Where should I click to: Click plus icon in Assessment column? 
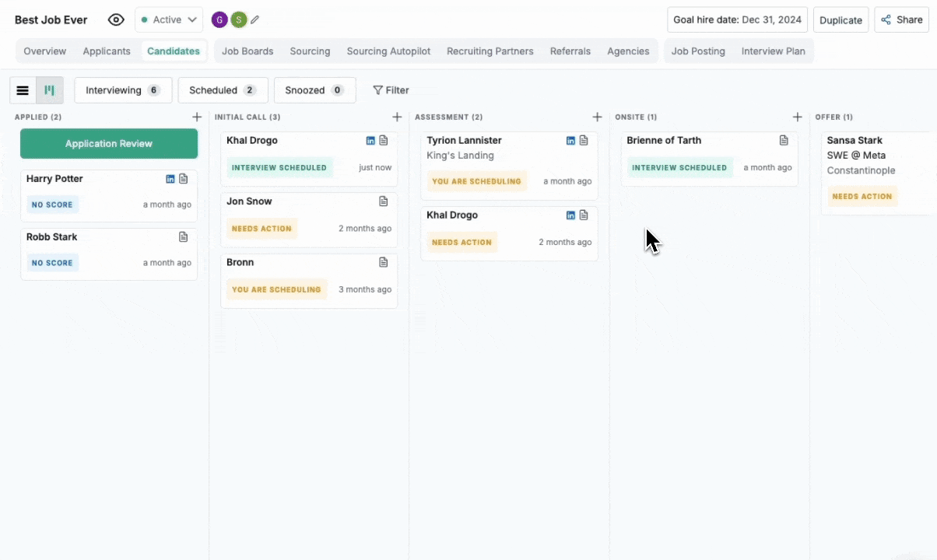click(x=597, y=117)
